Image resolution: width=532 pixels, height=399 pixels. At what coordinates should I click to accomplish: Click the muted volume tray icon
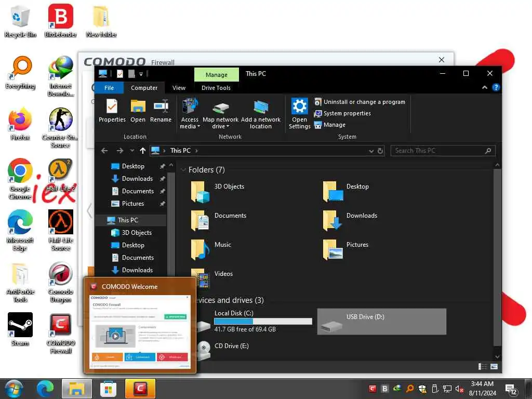pyautogui.click(x=459, y=389)
